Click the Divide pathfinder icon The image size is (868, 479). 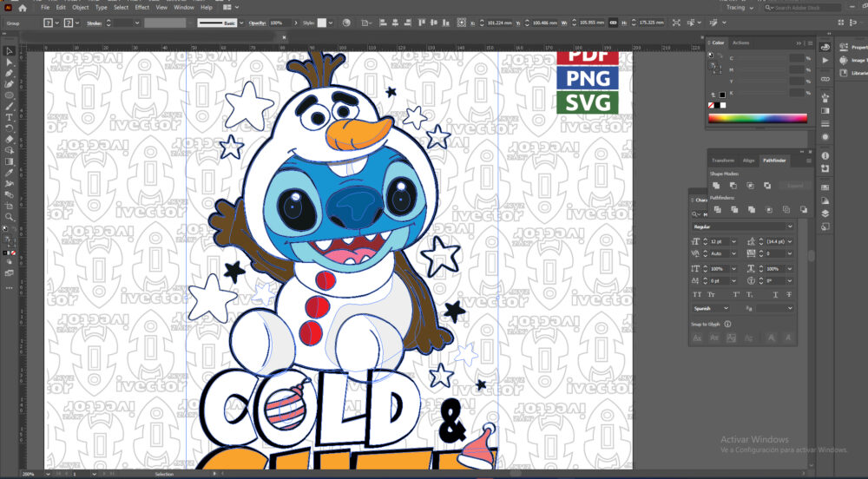(718, 210)
